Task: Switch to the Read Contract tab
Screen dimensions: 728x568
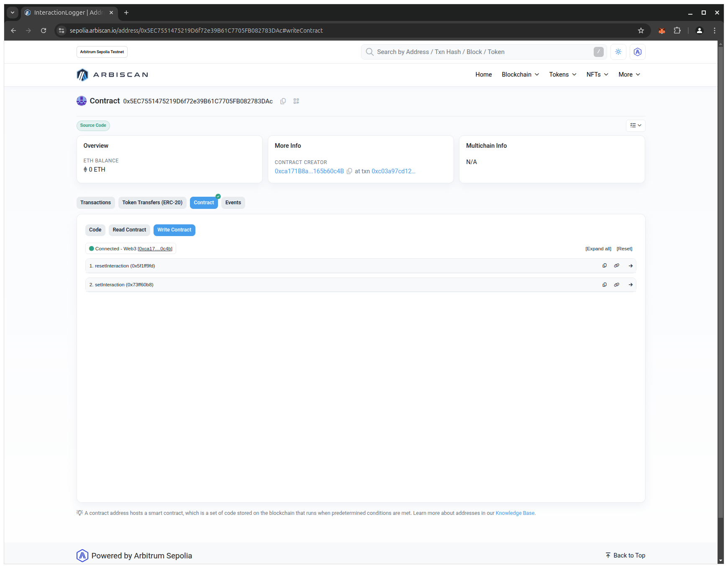Action: [129, 230]
